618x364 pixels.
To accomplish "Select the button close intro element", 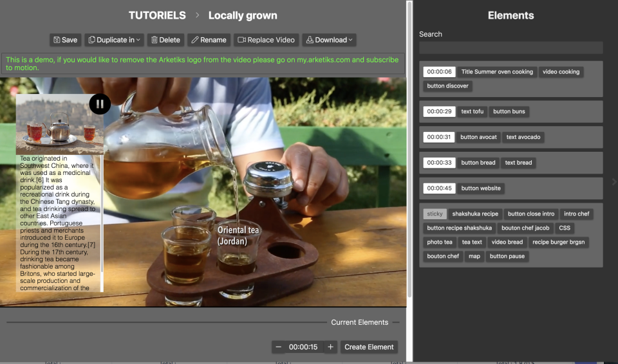I will [x=531, y=214].
